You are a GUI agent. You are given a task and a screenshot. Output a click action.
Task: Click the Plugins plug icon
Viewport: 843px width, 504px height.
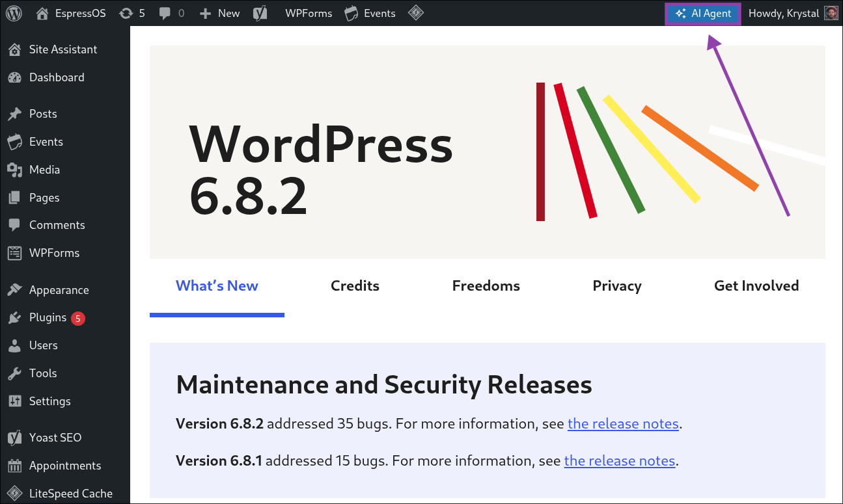pyautogui.click(x=14, y=317)
